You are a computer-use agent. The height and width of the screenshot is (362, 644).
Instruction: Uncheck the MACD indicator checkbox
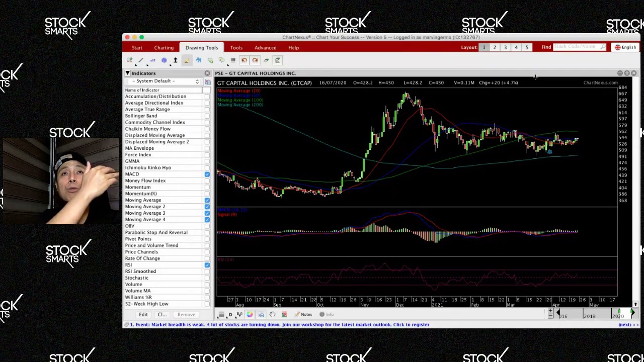(207, 174)
